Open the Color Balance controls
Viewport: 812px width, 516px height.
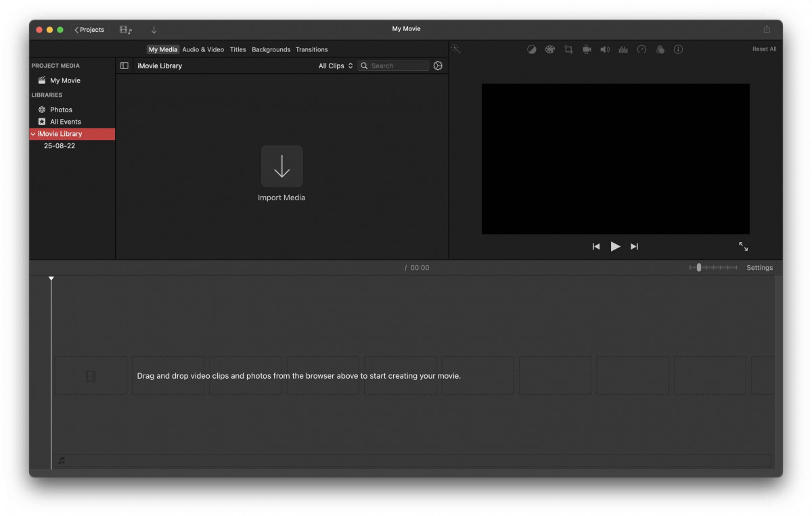[x=532, y=49]
